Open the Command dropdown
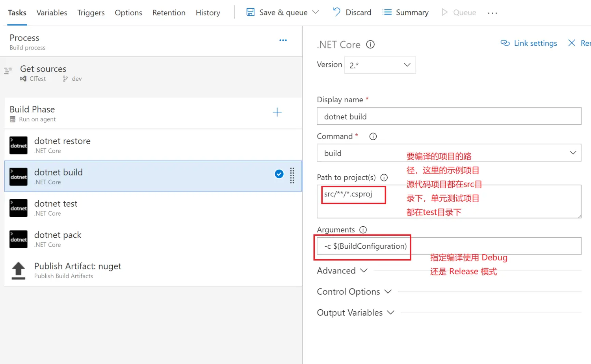 pos(449,153)
